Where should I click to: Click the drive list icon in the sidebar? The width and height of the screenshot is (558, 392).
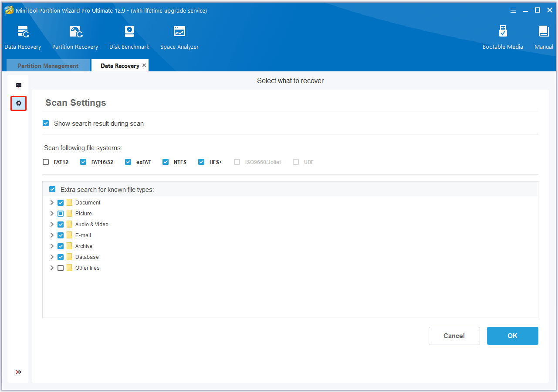19,86
